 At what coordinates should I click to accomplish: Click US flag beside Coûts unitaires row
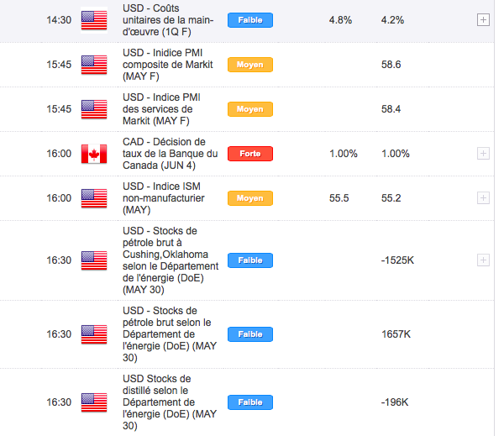pos(94,20)
